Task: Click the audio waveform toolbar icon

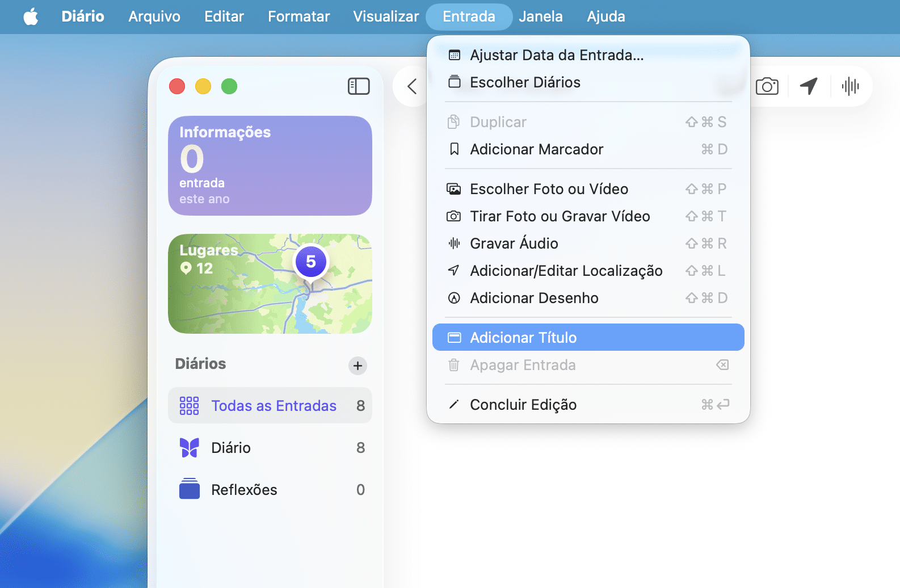Action: pos(850,86)
